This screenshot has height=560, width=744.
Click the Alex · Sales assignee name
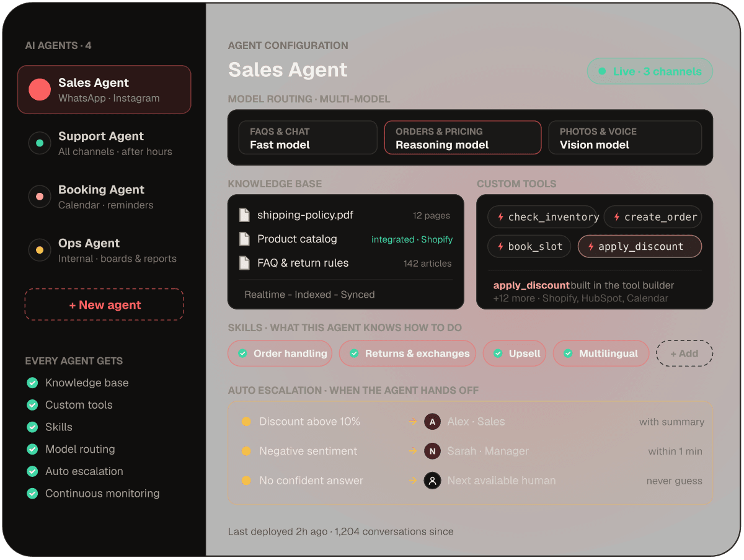point(476,422)
